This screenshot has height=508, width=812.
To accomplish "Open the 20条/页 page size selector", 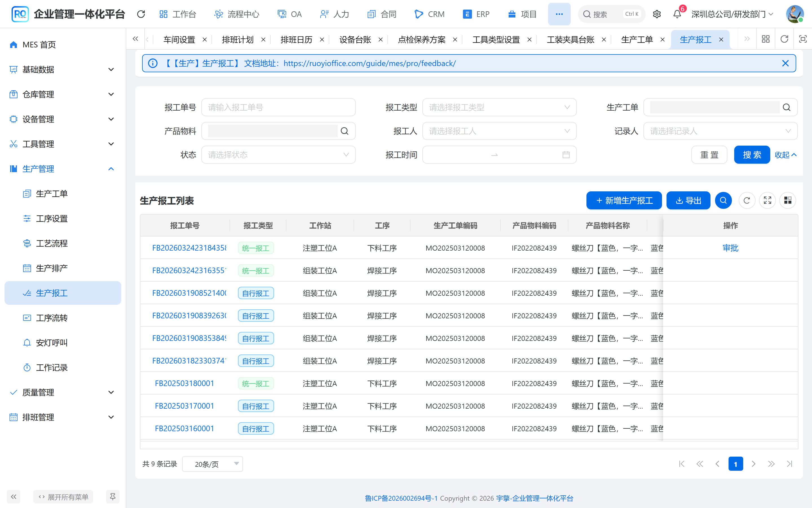I will (212, 464).
